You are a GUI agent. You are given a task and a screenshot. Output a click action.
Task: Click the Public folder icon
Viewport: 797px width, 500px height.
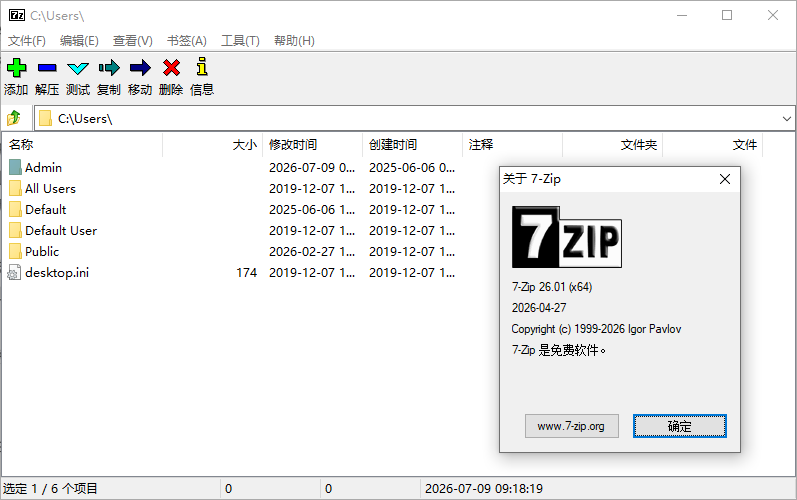click(x=15, y=252)
